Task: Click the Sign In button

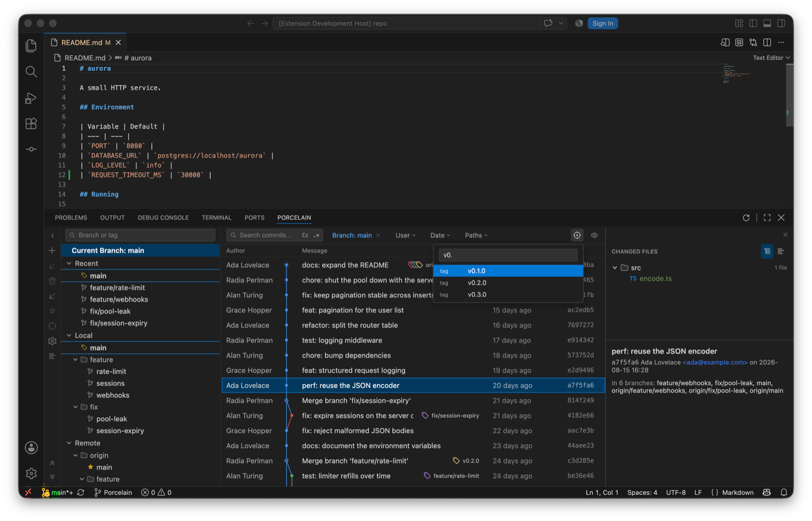Action: (x=602, y=23)
